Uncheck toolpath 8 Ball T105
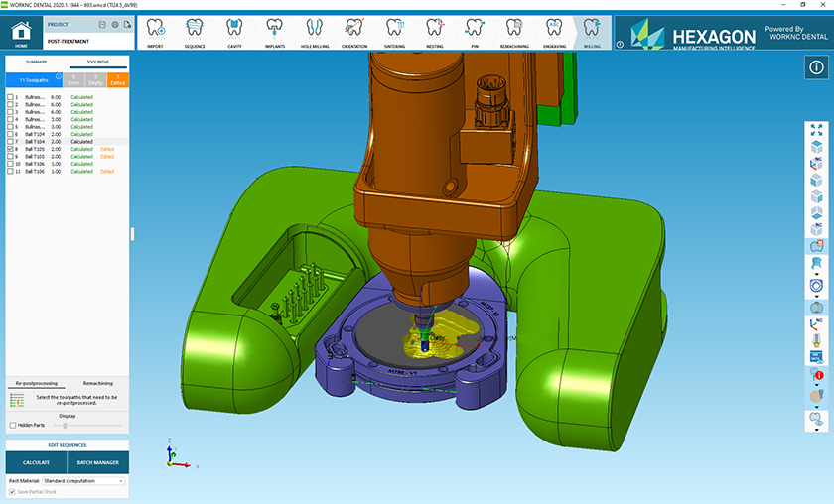The width and height of the screenshot is (834, 504). coord(10,149)
